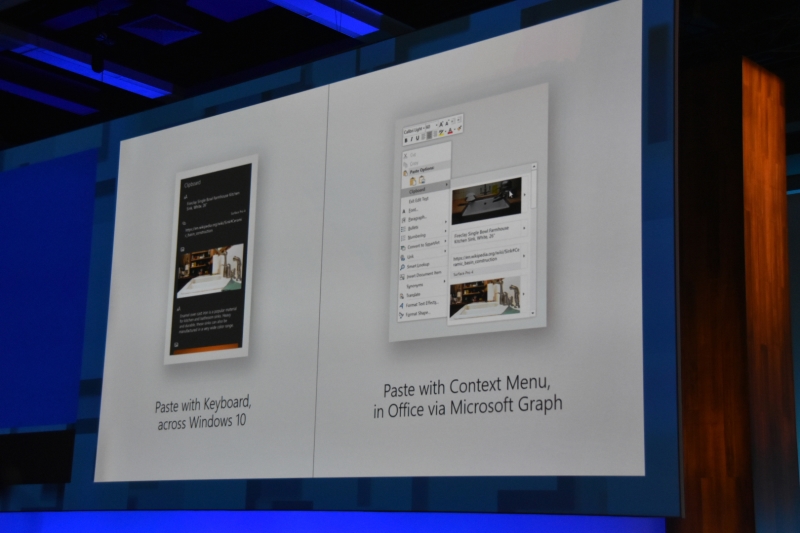This screenshot has height=533, width=800.
Task: Increase font size with the large A icon
Action: coord(441,124)
